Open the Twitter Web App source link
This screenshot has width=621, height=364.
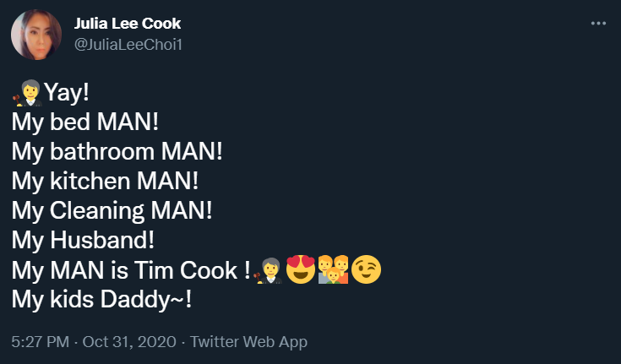248,342
